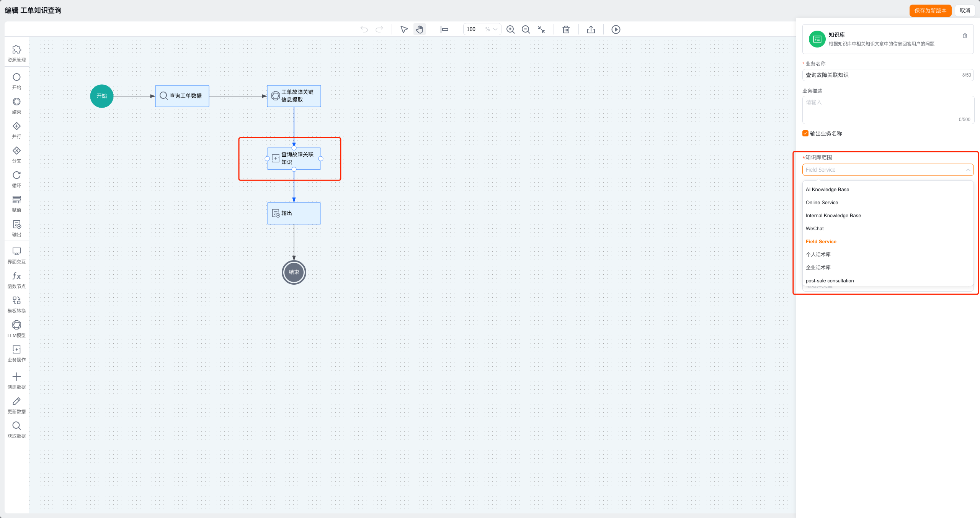Choose AI Knowledge Base option

pos(827,190)
